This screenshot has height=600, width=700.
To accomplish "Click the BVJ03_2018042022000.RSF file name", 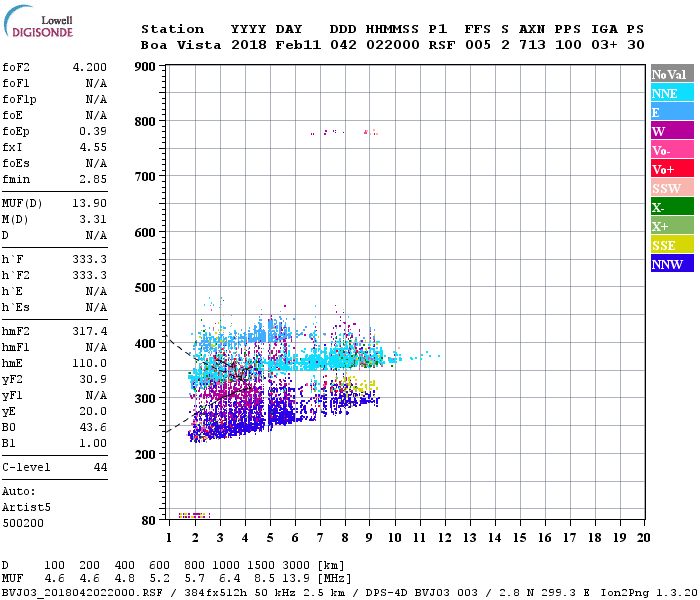I will click(x=83, y=593).
